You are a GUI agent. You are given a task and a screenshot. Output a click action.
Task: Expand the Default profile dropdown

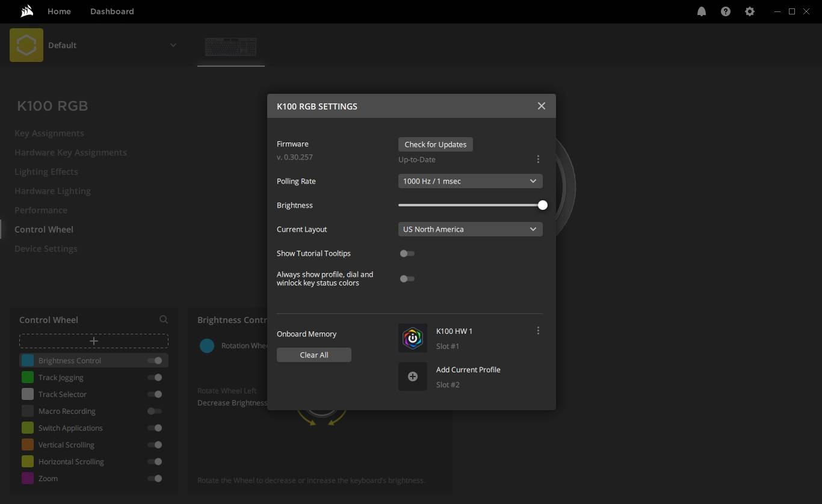click(x=173, y=45)
